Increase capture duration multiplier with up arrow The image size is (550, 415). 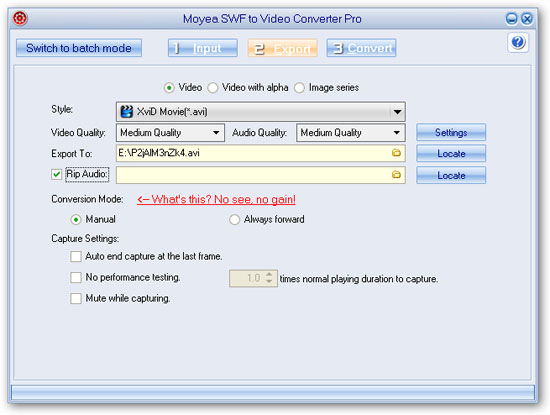coord(269,275)
